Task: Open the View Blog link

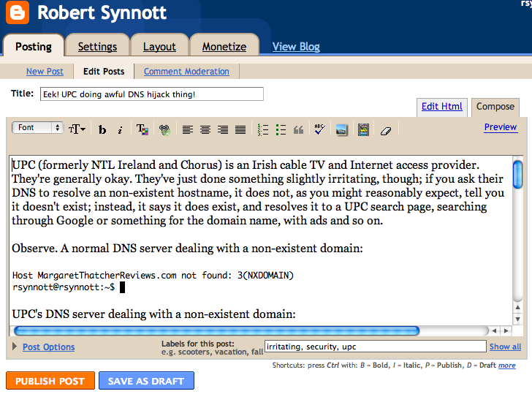Action: [296, 47]
